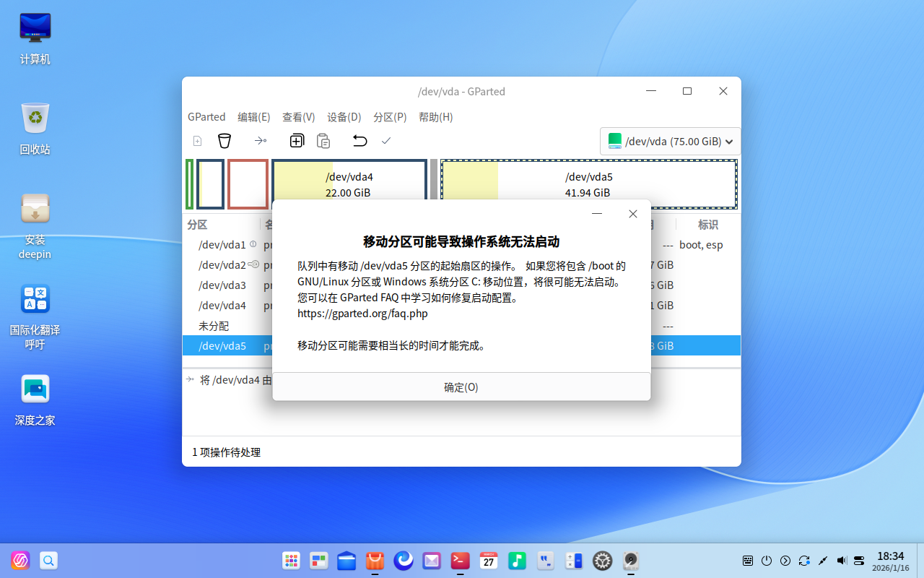Select the Resize/Move partition tool
The width and height of the screenshot is (924, 578).
261,141
